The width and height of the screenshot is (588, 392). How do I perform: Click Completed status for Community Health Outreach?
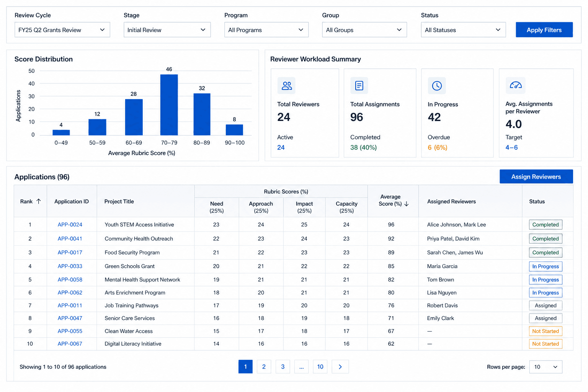pyautogui.click(x=546, y=238)
